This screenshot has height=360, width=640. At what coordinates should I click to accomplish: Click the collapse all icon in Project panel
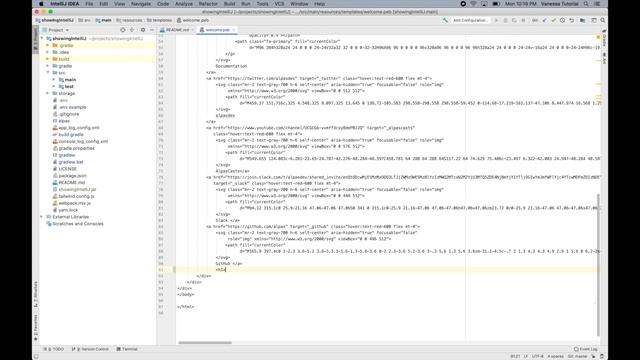[132, 30]
